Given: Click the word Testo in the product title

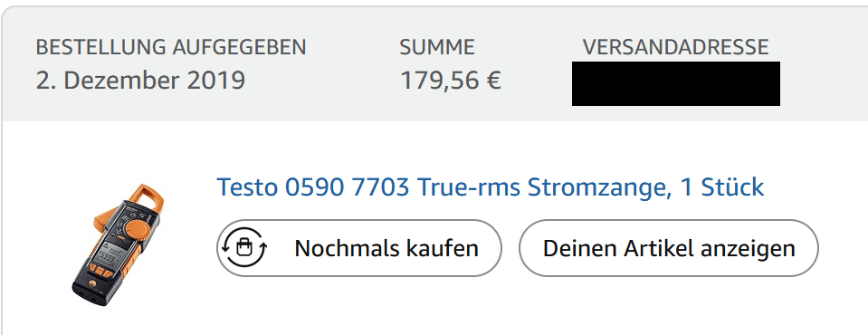Looking at the screenshot, I should coord(247,187).
